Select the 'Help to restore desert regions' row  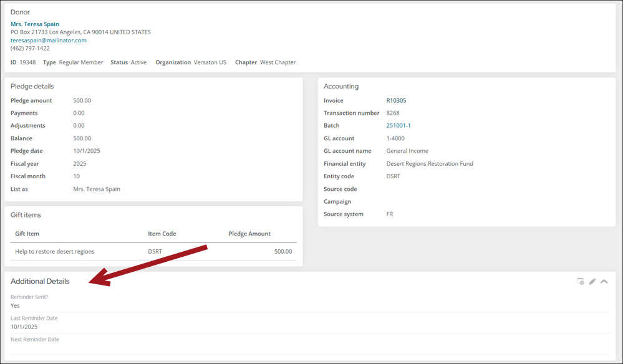(55, 252)
